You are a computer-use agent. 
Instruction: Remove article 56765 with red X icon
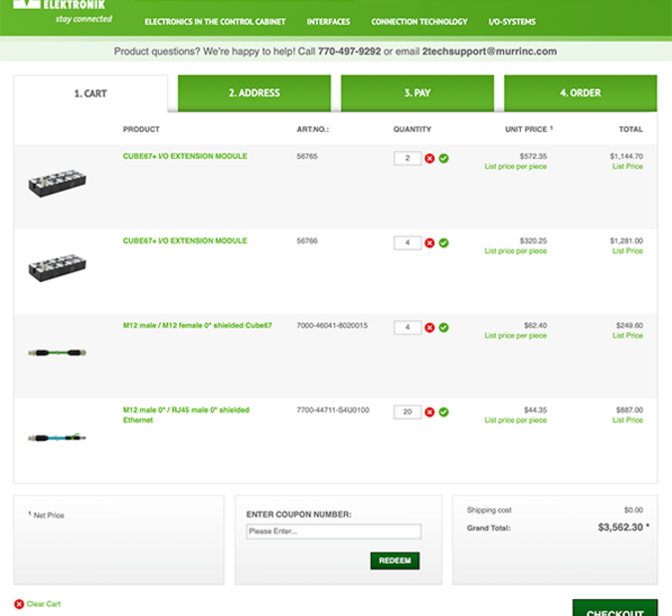pos(429,159)
